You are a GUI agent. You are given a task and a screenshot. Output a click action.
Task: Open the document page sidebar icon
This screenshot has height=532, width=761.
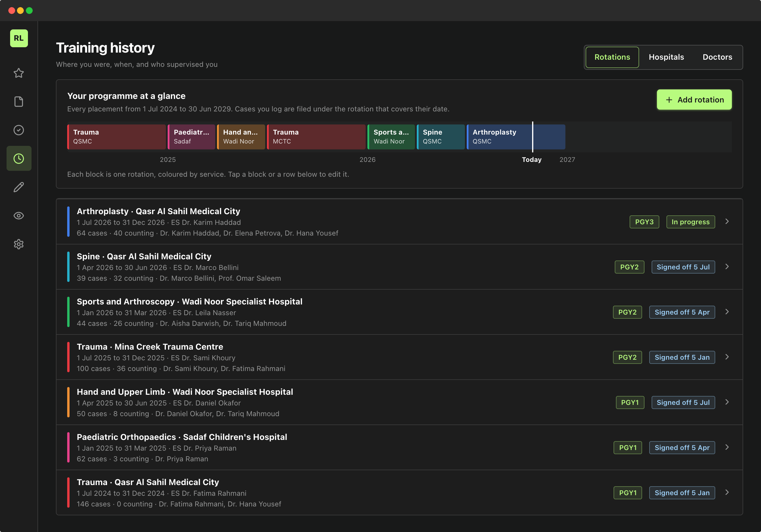19,101
